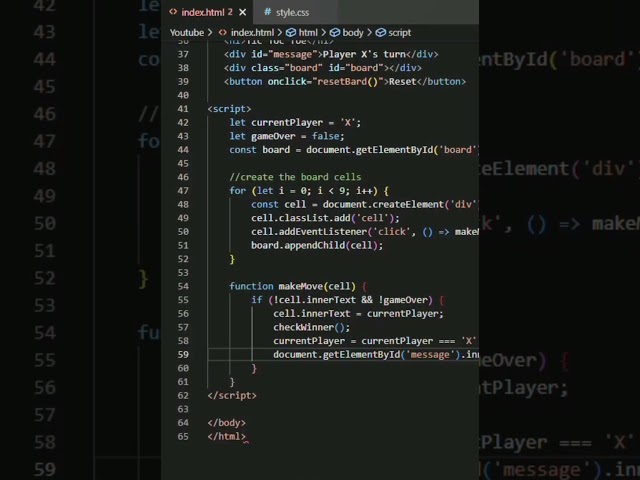640x480 pixels.
Task: Click the '//create the board cells' comment
Action: click(295, 177)
